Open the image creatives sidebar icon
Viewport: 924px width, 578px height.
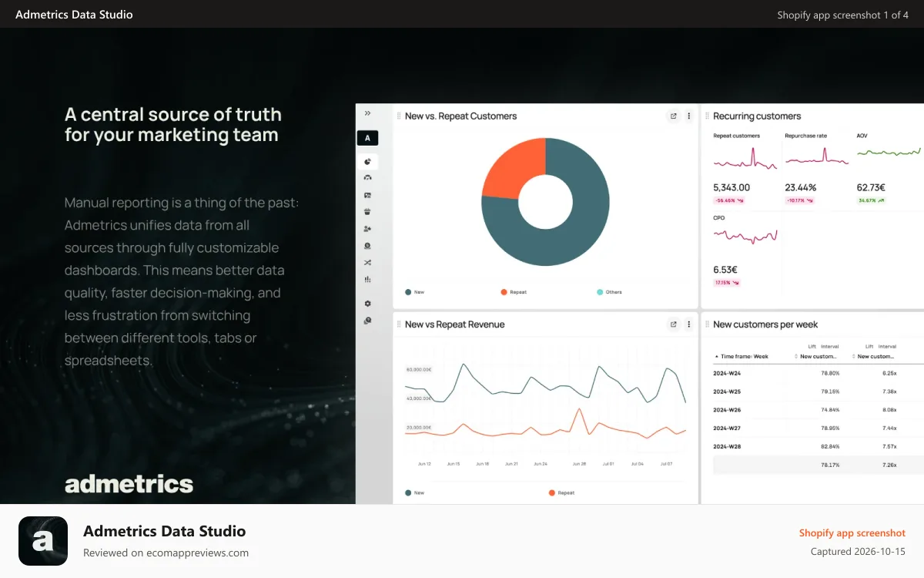[367, 195]
